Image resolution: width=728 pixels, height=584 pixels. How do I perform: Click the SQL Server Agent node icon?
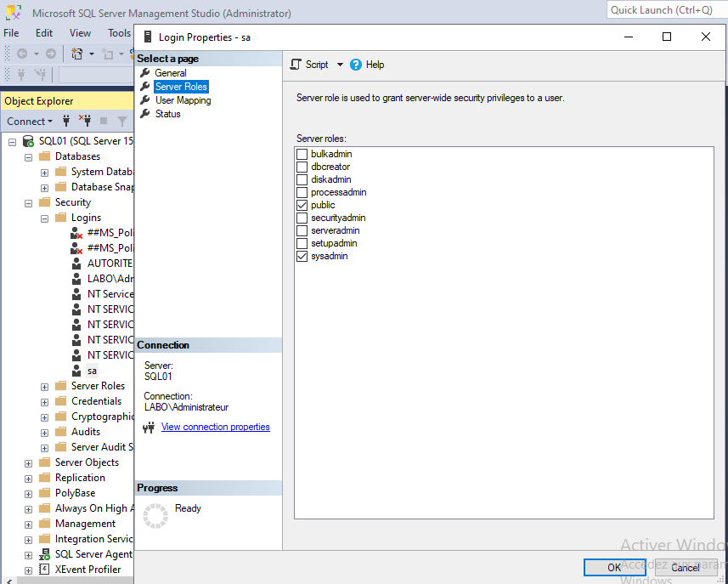[x=44, y=554]
